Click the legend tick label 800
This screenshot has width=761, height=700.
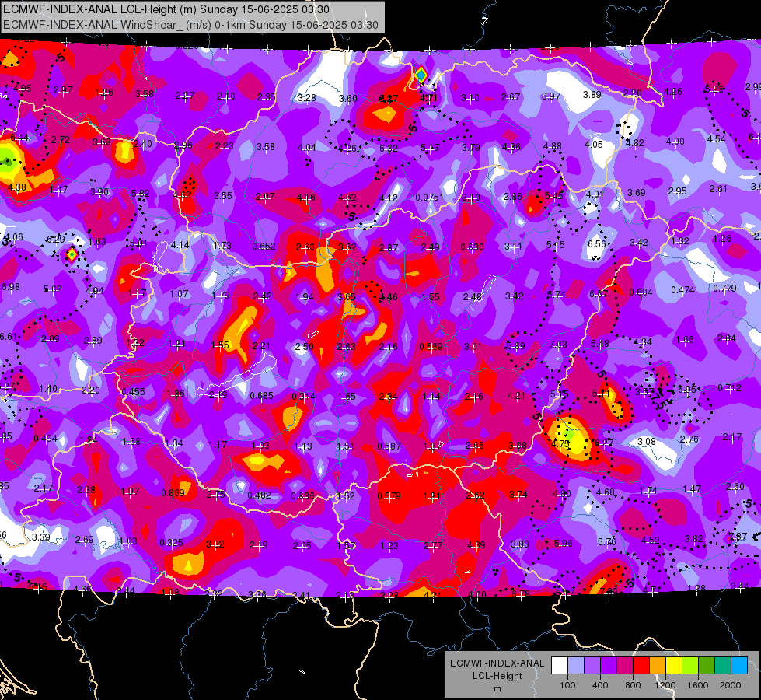point(633,685)
